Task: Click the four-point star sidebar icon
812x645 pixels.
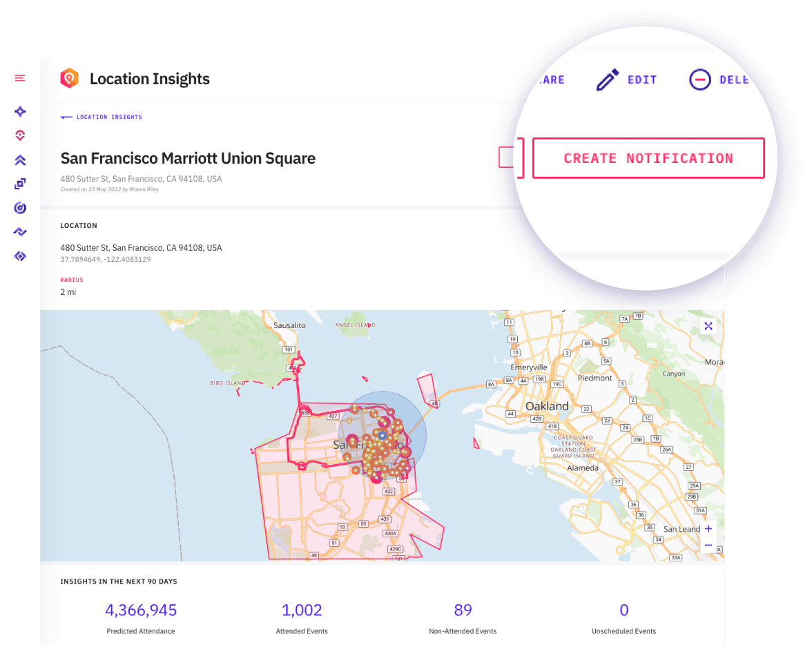Action: point(20,111)
